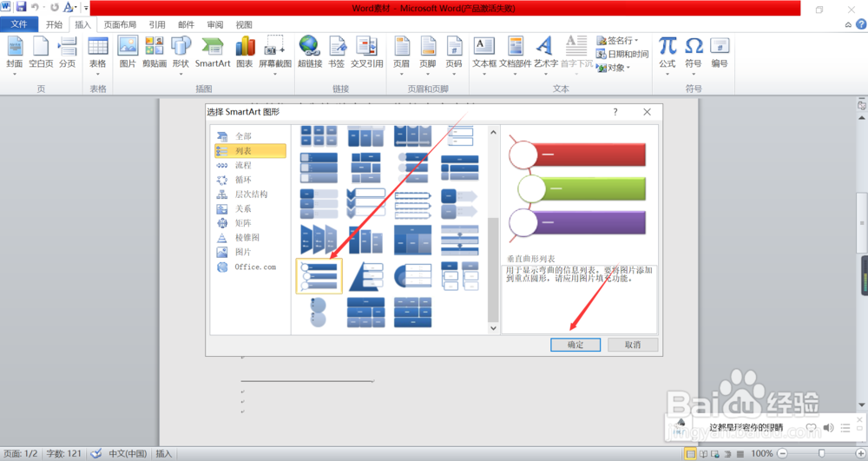868x461 pixels.
Task: Open the shapes (形状) gallery
Action: point(181,54)
